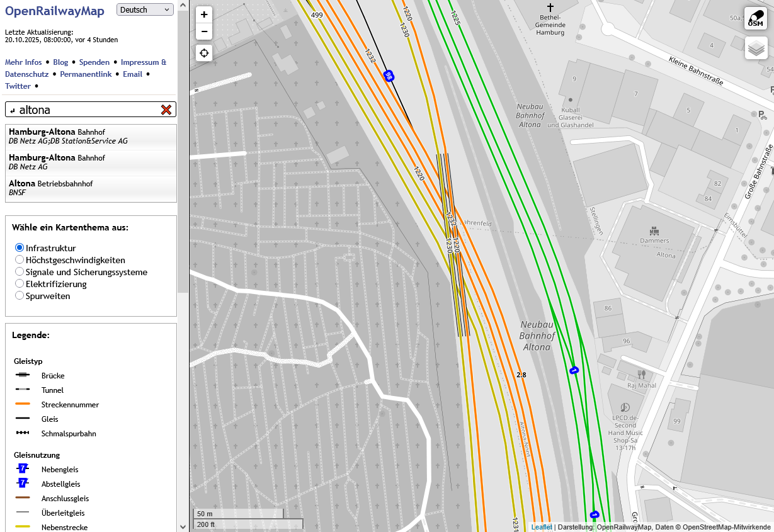The image size is (774, 532).
Task: Zoom out of the map
Action: 204,31
